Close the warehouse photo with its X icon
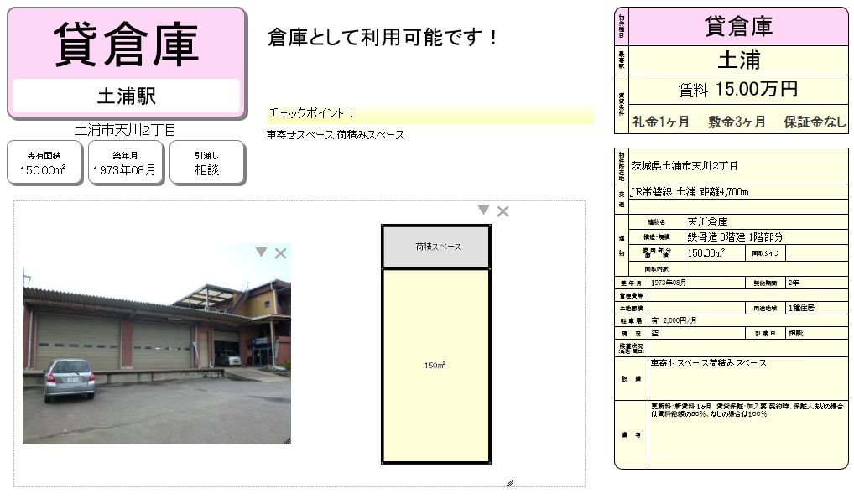This screenshot has height=504, width=854. [280, 253]
